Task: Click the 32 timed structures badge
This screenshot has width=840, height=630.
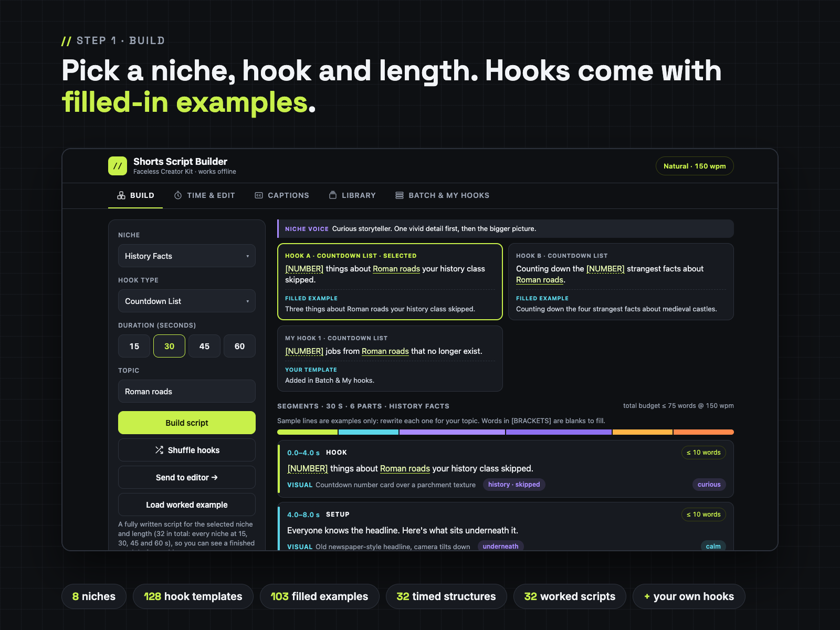Action: (x=446, y=596)
